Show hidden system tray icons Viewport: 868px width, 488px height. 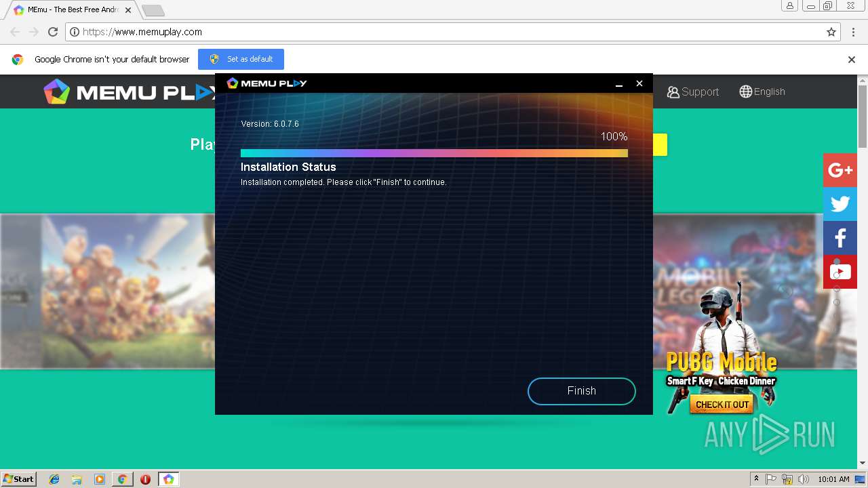coord(756,479)
